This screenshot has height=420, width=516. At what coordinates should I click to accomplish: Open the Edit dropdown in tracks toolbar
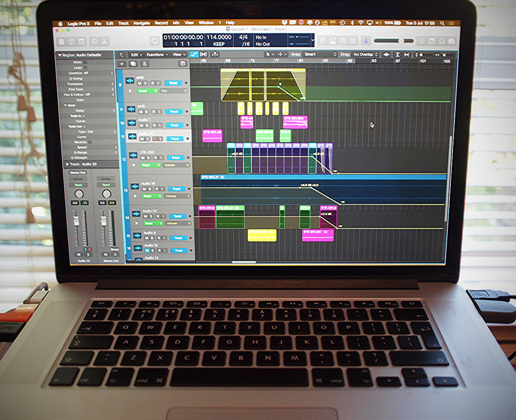pos(136,55)
